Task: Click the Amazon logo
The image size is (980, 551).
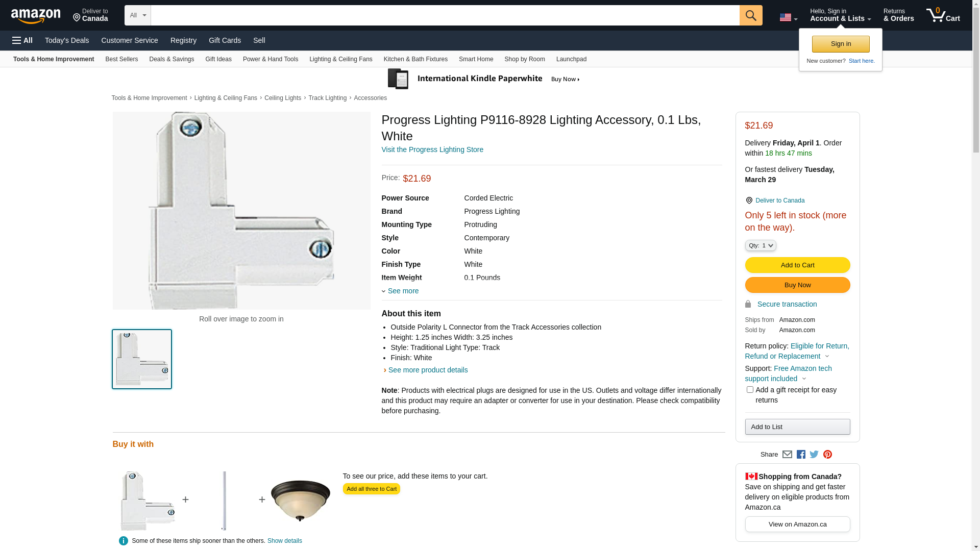Action: 36,16
